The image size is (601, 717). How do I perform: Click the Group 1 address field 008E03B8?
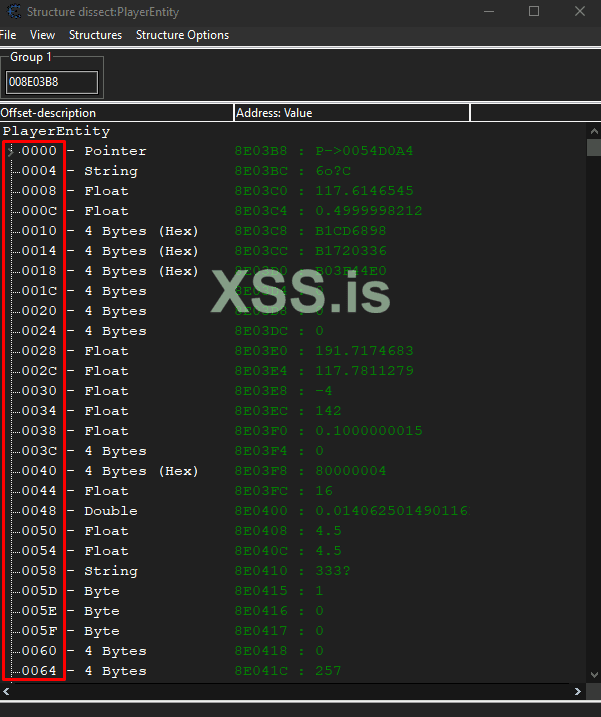[x=52, y=82]
